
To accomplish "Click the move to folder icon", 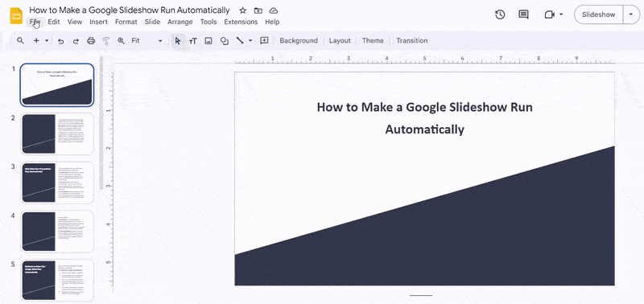I will pyautogui.click(x=258, y=10).
